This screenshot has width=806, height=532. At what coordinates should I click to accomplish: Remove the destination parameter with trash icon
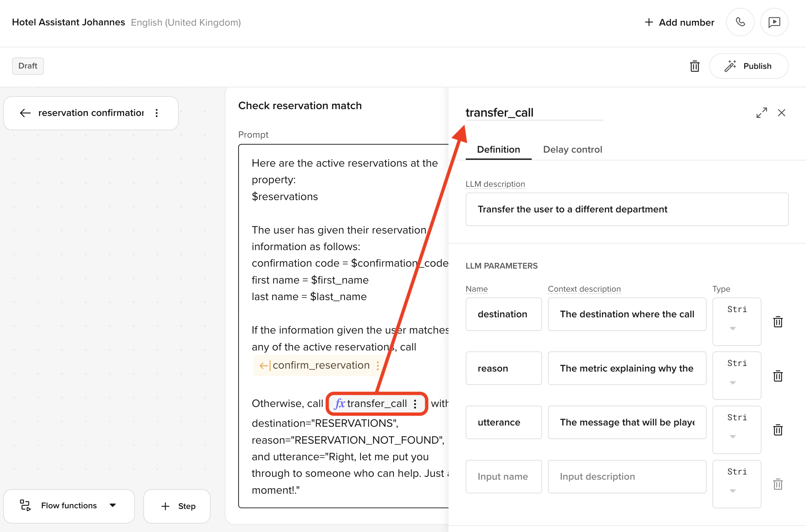pos(778,322)
